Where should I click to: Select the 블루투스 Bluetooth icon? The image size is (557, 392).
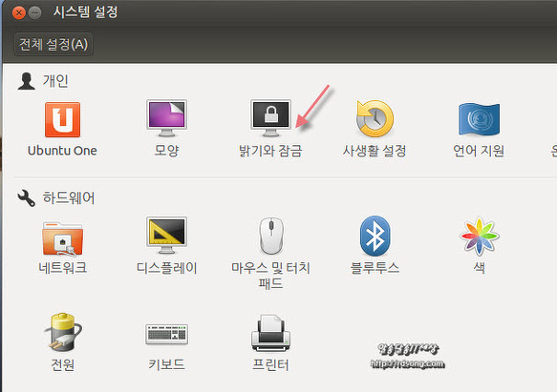click(375, 237)
